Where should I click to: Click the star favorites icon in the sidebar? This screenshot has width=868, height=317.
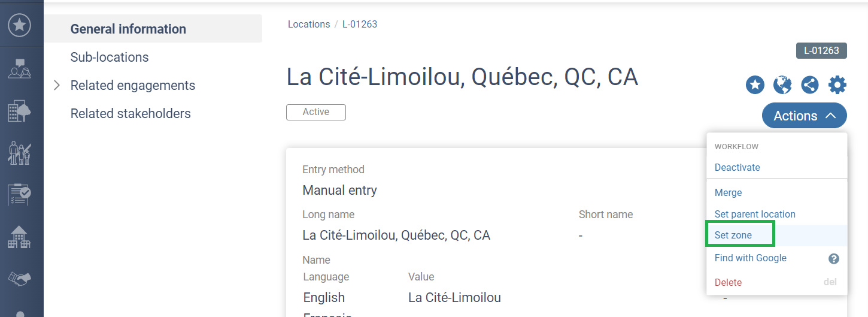(20, 25)
